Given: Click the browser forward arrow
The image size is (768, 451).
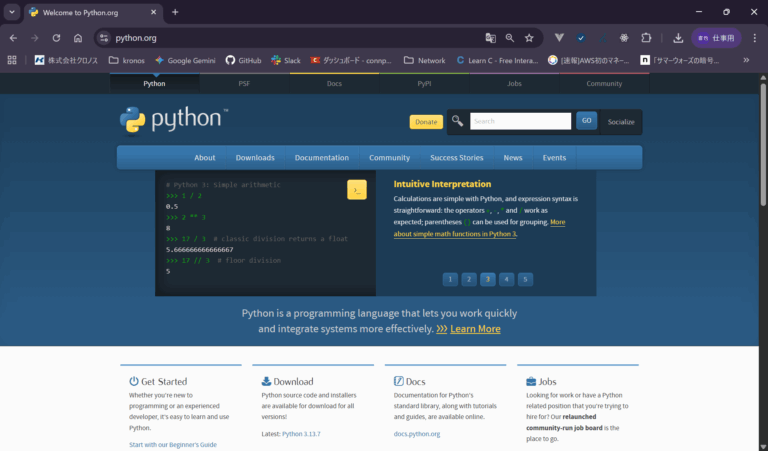Looking at the screenshot, I should coord(35,38).
